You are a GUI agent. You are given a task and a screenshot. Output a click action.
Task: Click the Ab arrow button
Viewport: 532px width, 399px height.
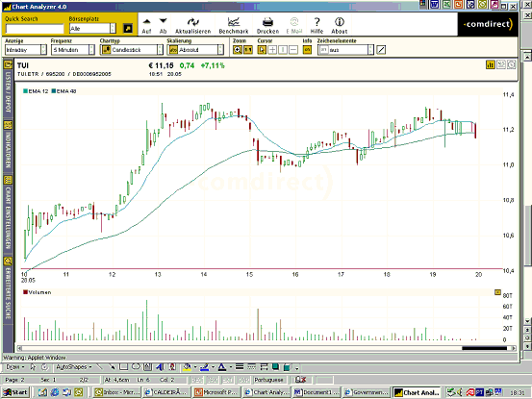point(163,25)
